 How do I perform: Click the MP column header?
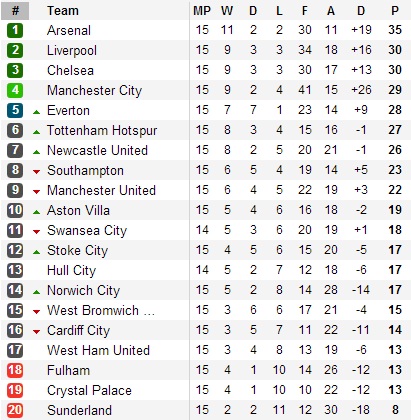[202, 11]
